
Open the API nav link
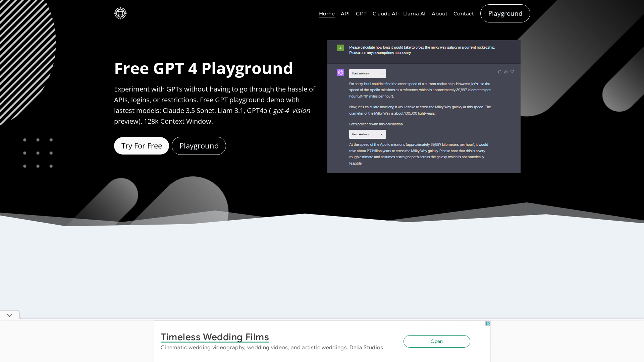click(x=345, y=14)
